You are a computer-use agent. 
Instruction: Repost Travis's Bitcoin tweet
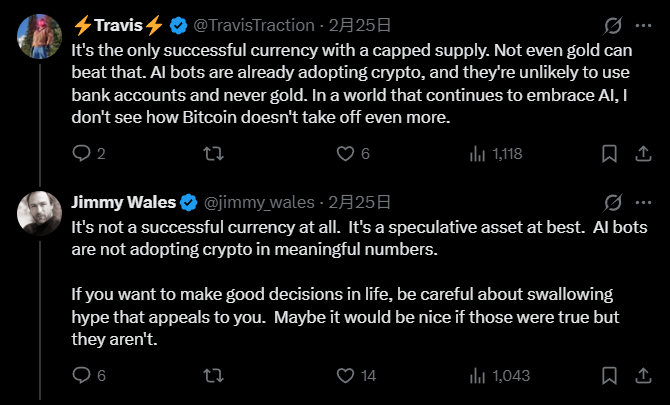[213, 154]
